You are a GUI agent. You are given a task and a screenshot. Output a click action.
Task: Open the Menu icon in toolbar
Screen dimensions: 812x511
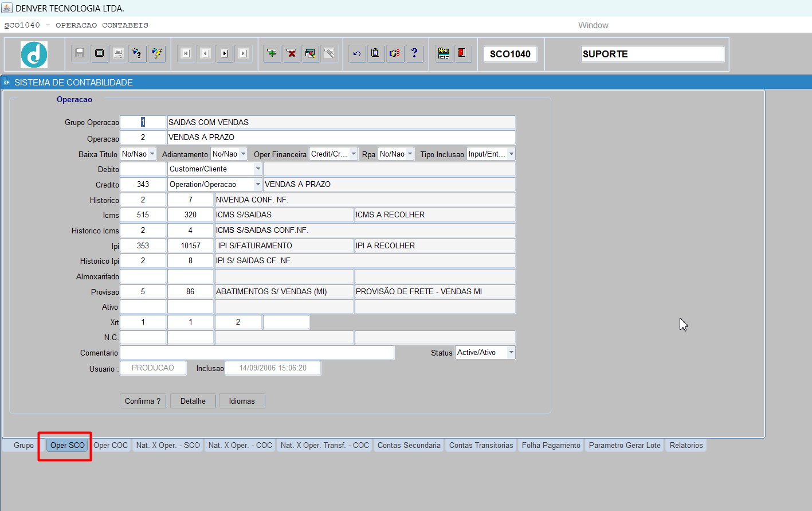point(444,53)
